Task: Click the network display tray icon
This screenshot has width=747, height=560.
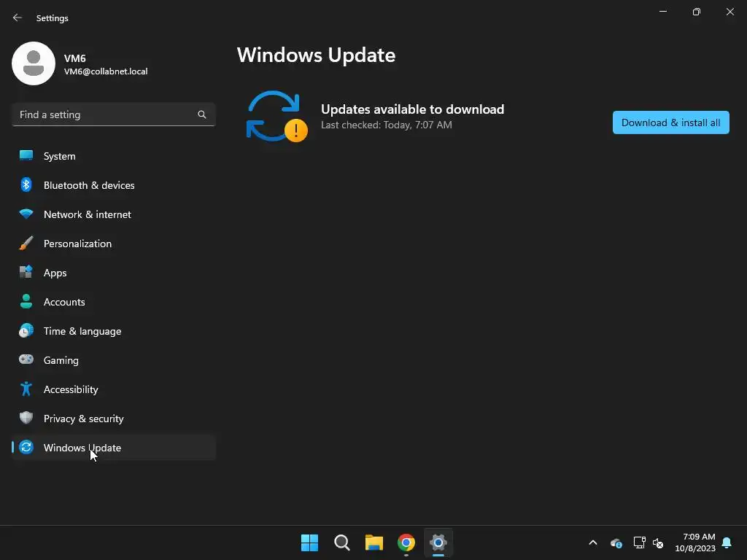Action: [639, 542]
